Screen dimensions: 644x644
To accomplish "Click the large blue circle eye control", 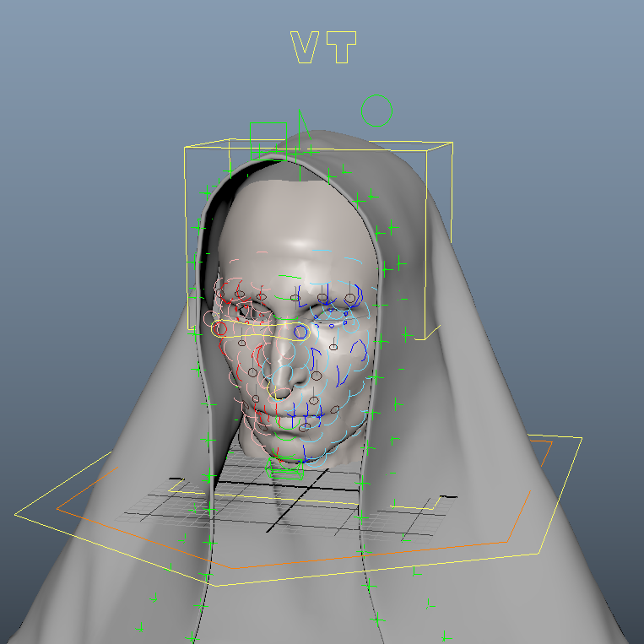I will pos(300,332).
